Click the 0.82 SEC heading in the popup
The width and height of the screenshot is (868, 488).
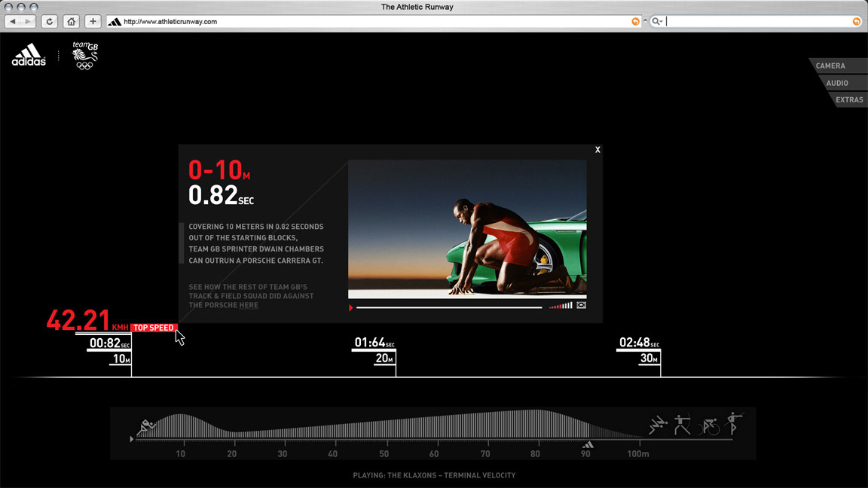coord(221,195)
